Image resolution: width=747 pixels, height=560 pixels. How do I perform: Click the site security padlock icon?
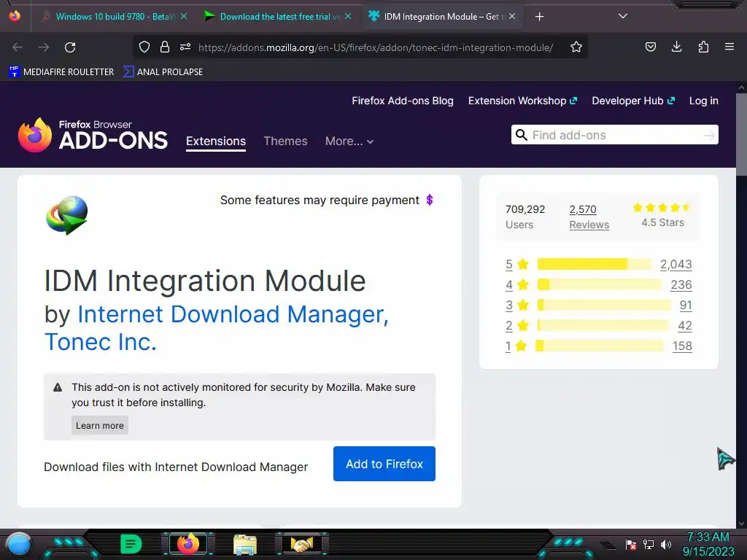pos(165,47)
